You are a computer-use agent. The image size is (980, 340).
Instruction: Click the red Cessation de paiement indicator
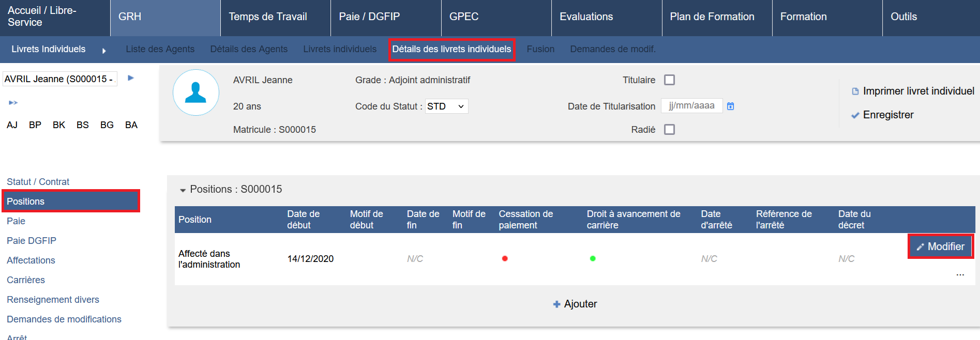pos(505,258)
